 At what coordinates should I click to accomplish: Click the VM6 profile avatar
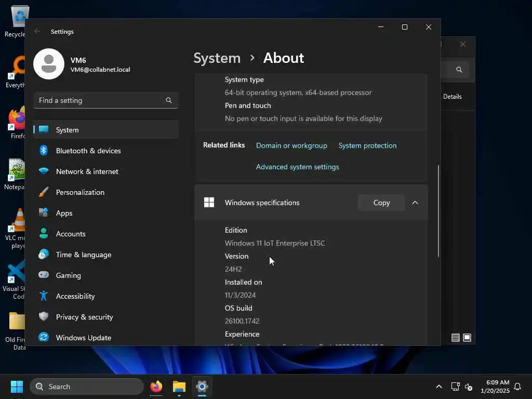point(48,64)
